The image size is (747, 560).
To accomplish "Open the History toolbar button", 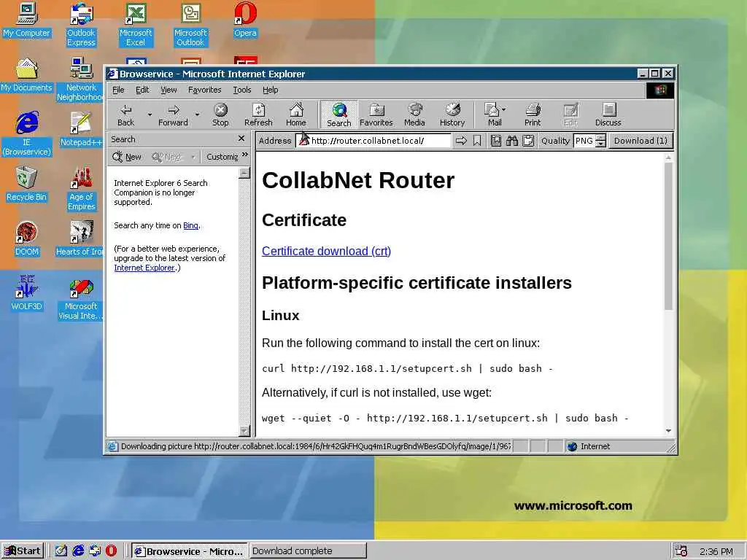I will coord(452,115).
